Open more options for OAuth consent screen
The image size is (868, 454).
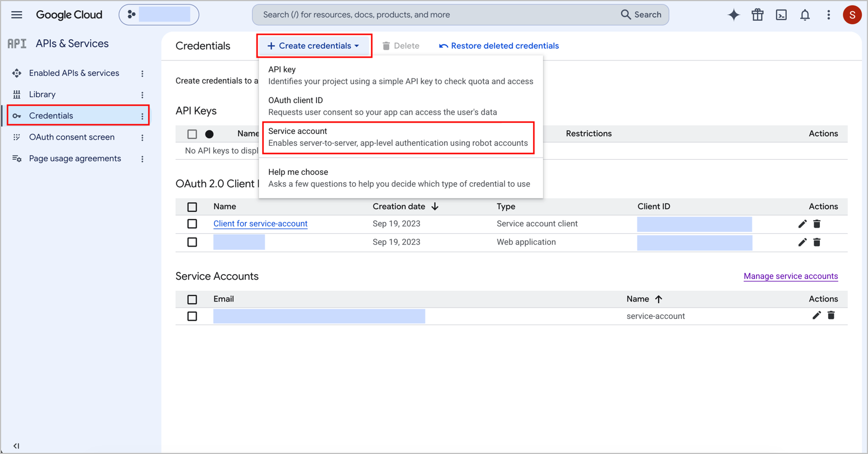click(142, 137)
